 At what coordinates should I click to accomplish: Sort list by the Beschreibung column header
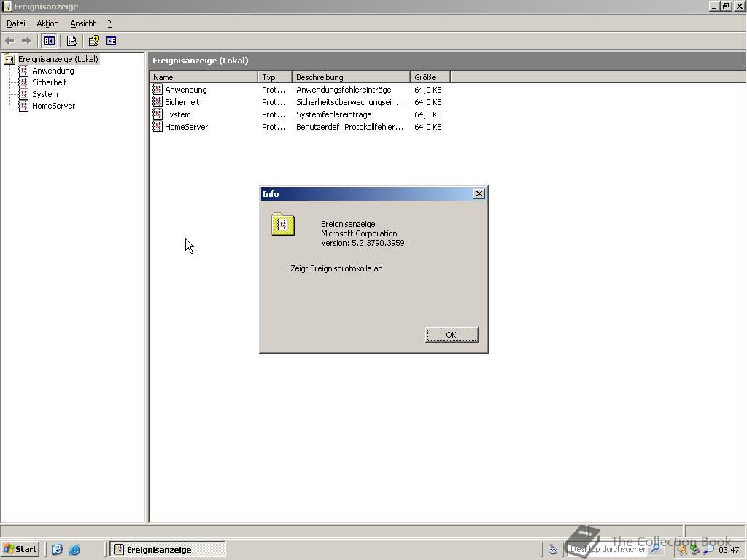(x=351, y=77)
